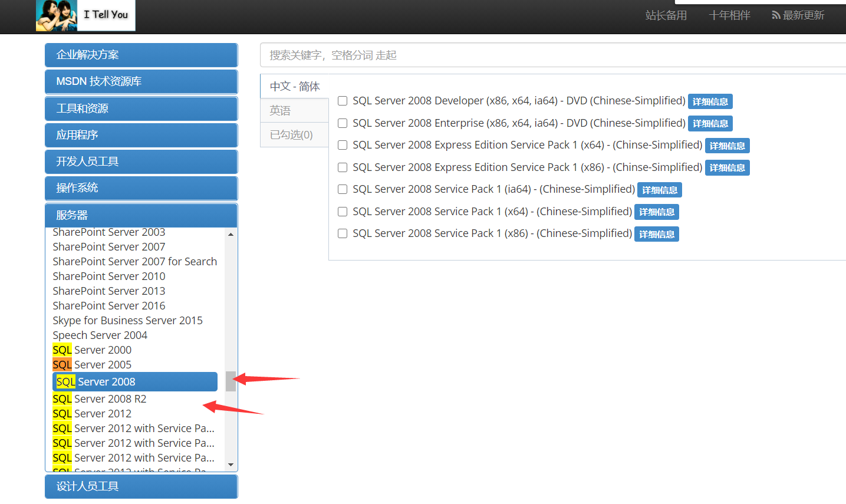Screen dimensions: 846x504
Task: Open the 站长备用 link in header
Action: [x=666, y=15]
